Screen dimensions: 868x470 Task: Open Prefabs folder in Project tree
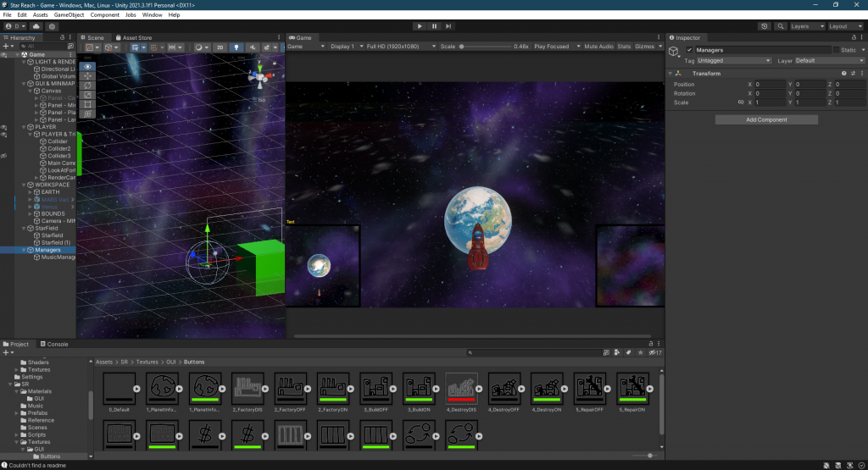(37, 413)
